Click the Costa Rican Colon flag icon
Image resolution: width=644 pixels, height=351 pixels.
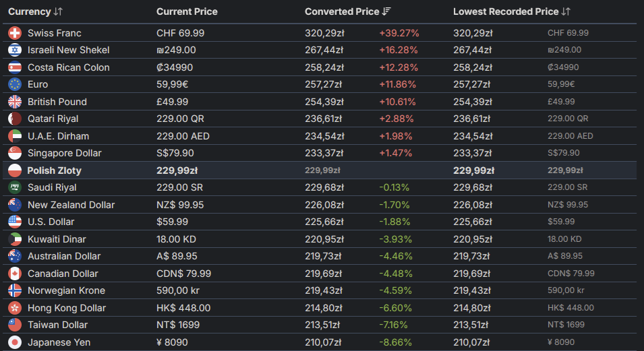pos(15,67)
